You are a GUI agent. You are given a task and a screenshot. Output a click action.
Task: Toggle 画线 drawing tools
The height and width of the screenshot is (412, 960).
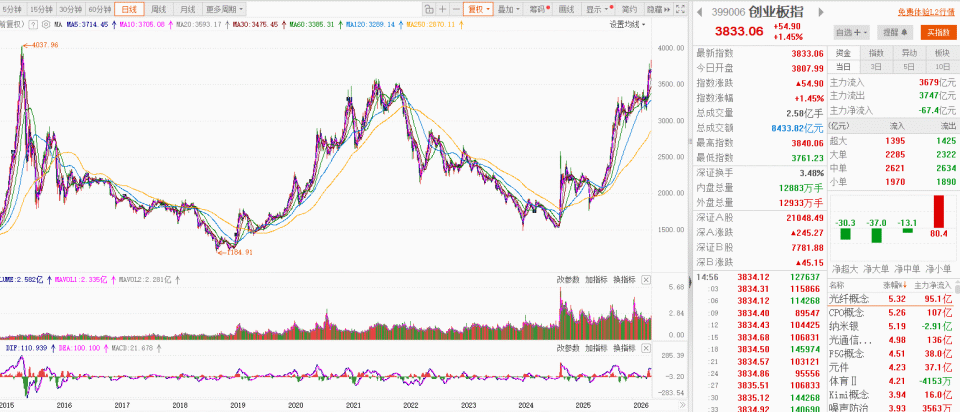[567, 9]
